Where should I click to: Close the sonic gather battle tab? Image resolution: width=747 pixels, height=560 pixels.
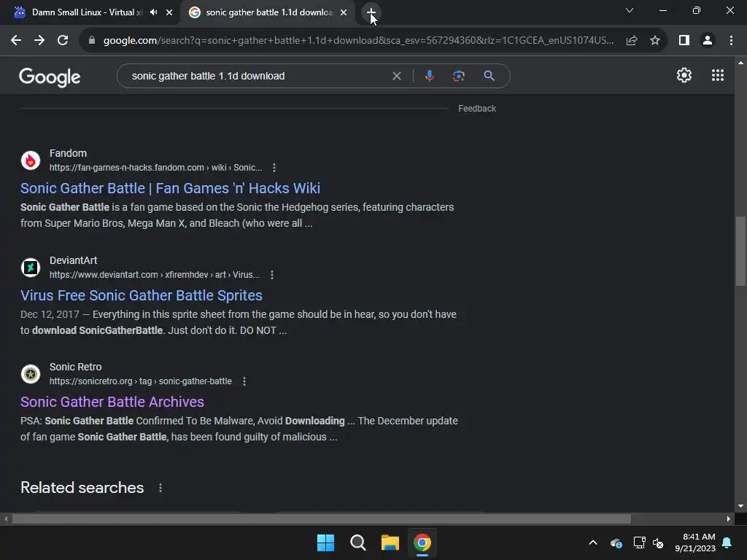point(344,12)
